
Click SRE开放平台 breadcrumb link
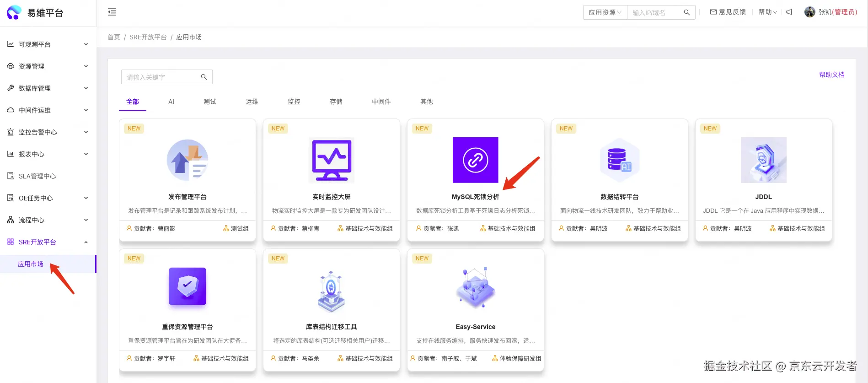(148, 37)
